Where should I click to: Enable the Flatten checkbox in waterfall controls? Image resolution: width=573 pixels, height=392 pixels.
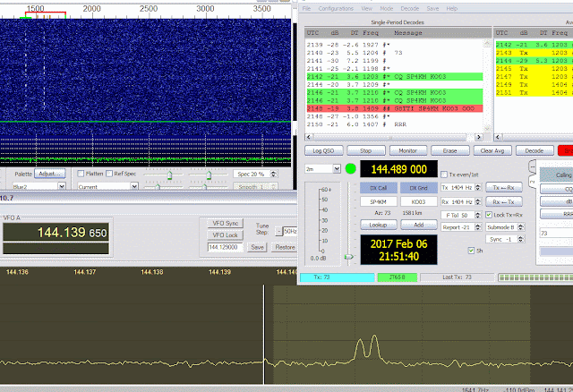(81, 174)
